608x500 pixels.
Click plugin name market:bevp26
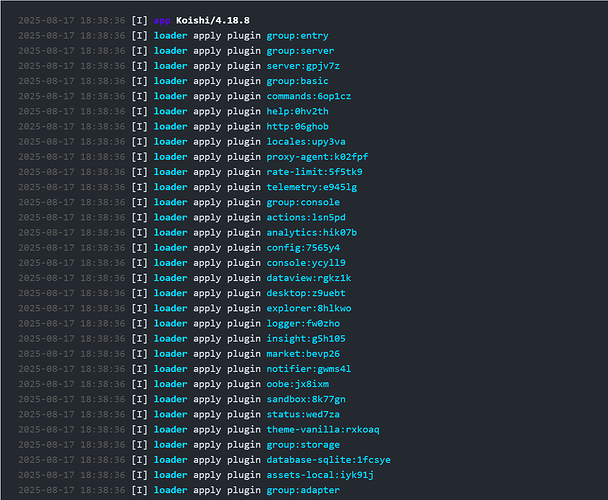click(303, 354)
